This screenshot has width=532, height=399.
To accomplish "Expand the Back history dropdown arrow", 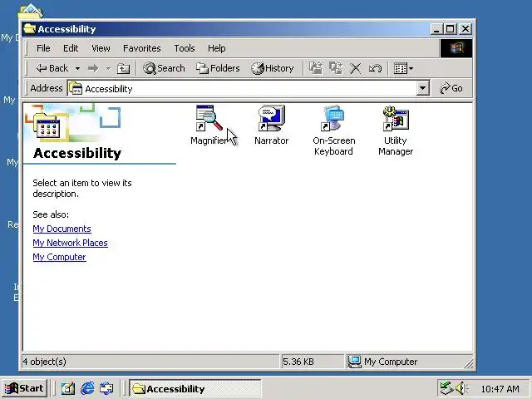I will [x=77, y=68].
